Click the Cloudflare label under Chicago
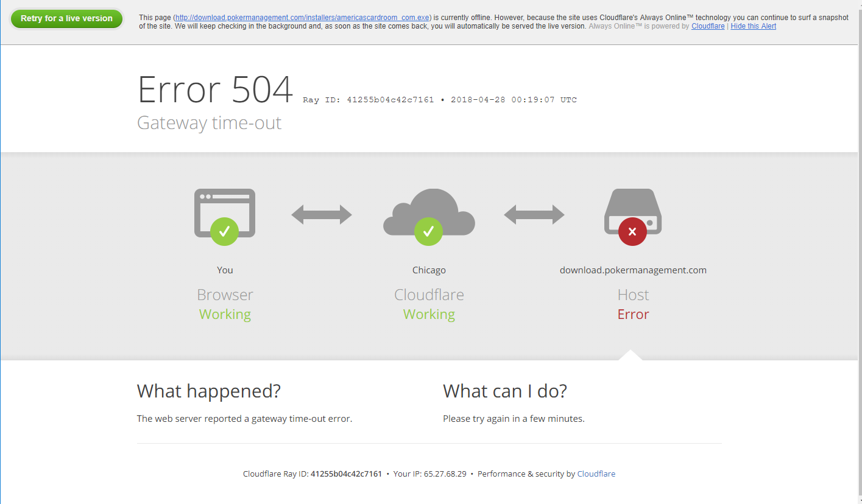The image size is (862, 504). pyautogui.click(x=429, y=295)
